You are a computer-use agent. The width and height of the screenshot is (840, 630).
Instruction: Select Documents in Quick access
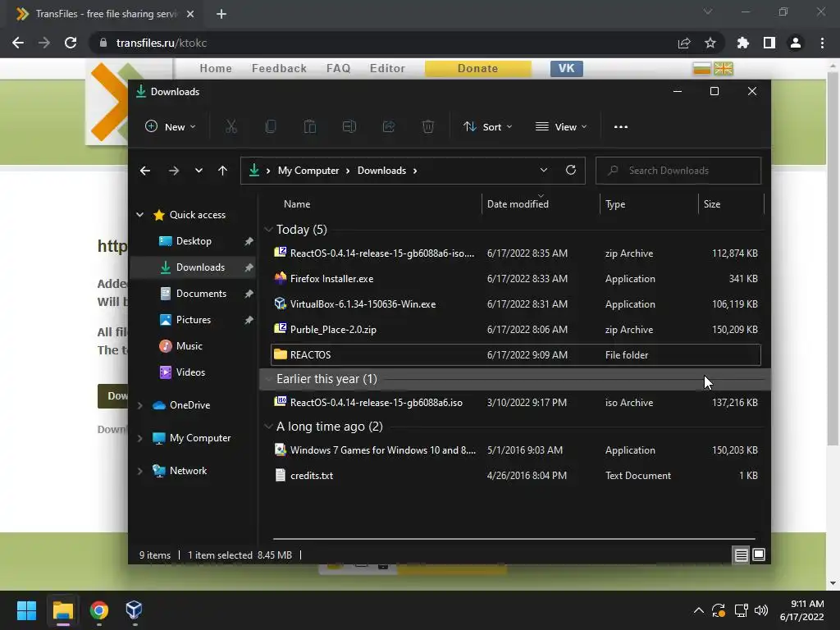(193, 294)
